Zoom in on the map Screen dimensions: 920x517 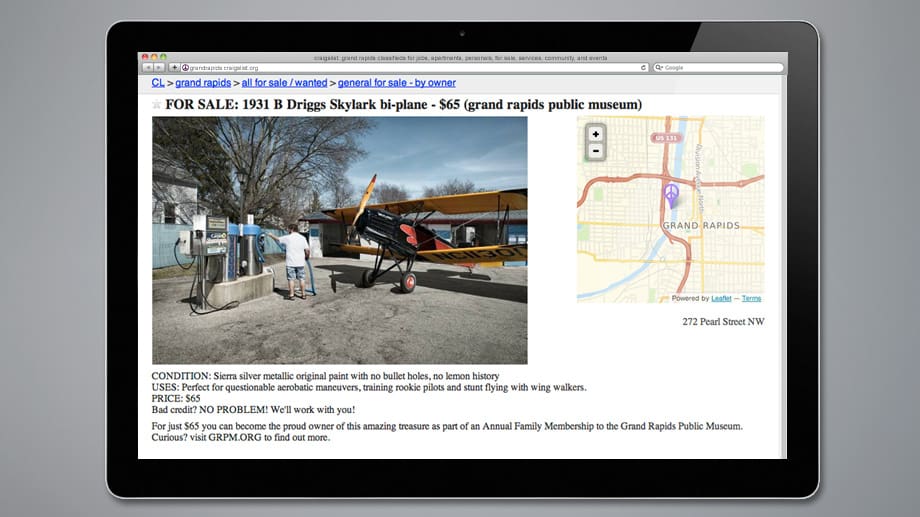pos(596,134)
